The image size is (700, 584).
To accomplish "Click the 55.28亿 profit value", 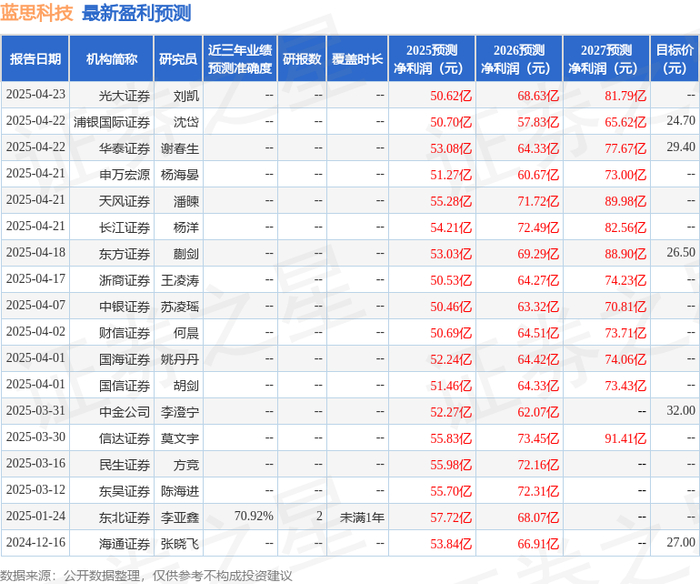I will (450, 201).
